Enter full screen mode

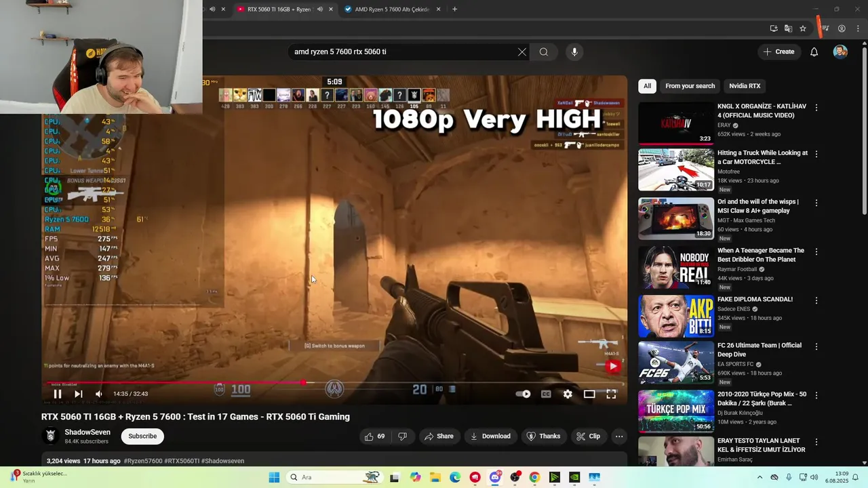[611, 394]
